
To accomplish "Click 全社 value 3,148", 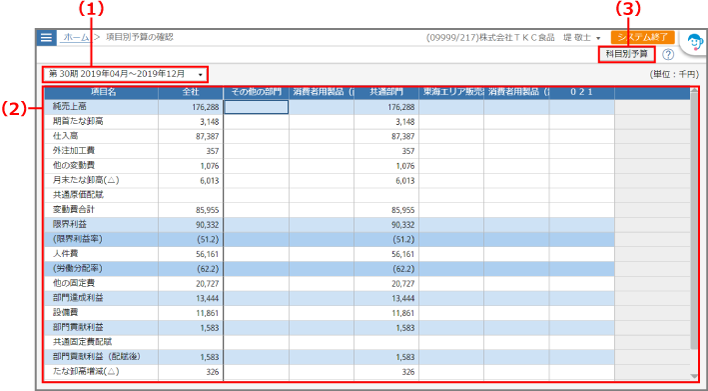I will tap(210, 122).
